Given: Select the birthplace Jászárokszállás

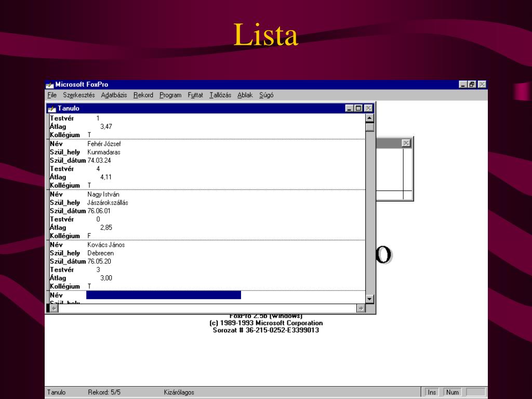Looking at the screenshot, I should [108, 203].
